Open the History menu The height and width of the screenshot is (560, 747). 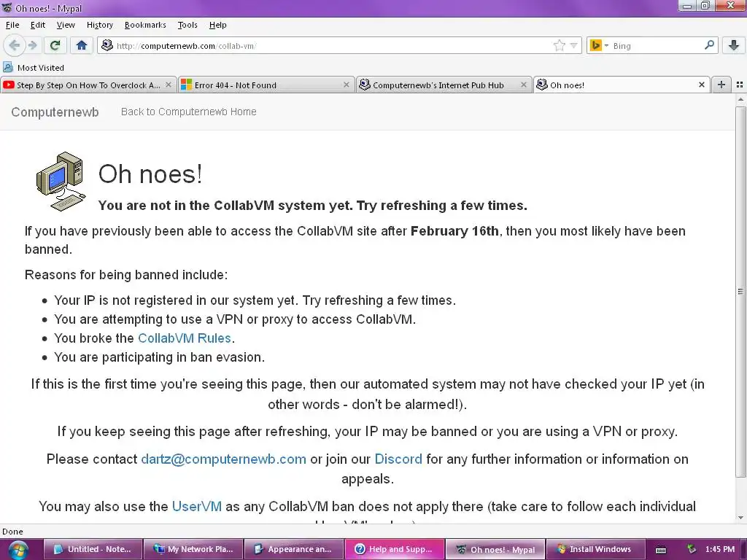(99, 25)
